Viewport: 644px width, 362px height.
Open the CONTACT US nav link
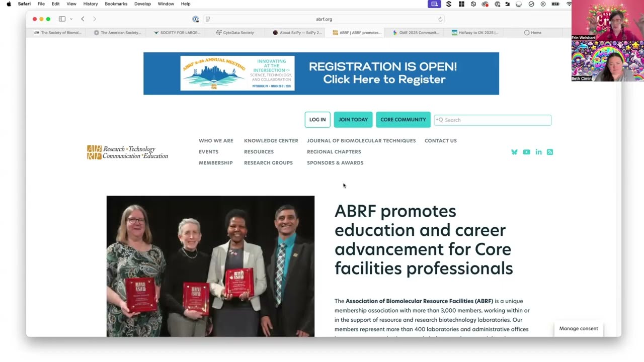tap(441, 141)
